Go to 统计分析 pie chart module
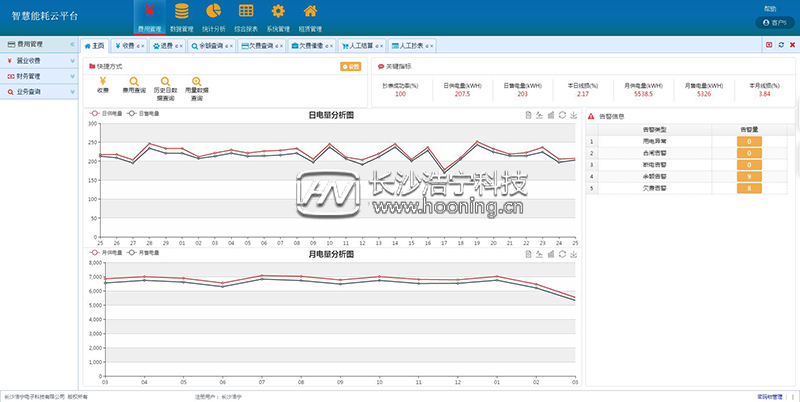This screenshot has height=402, width=800. click(x=213, y=17)
